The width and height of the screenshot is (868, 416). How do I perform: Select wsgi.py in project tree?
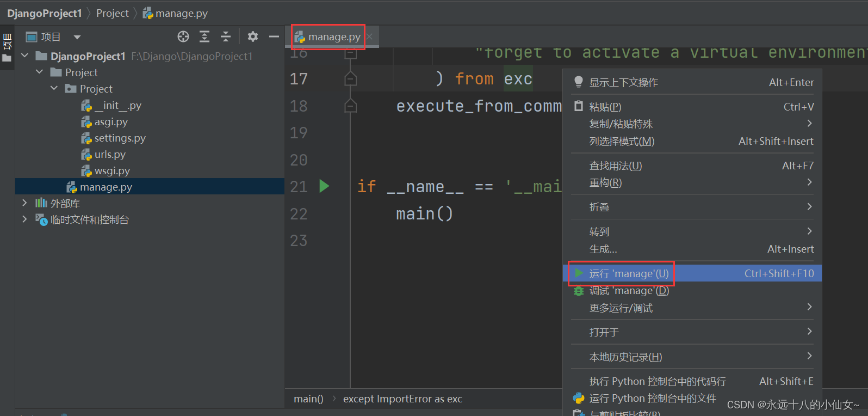tap(106, 170)
